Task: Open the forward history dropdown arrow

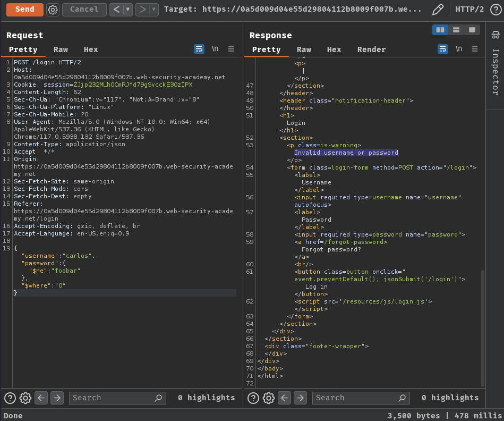Action: (154, 10)
